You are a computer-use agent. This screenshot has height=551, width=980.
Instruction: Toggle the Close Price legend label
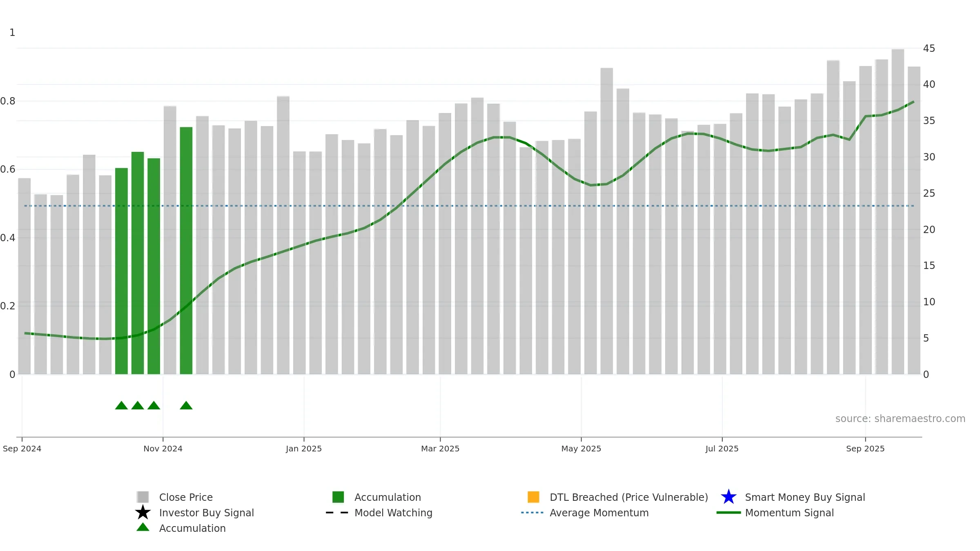(x=186, y=497)
